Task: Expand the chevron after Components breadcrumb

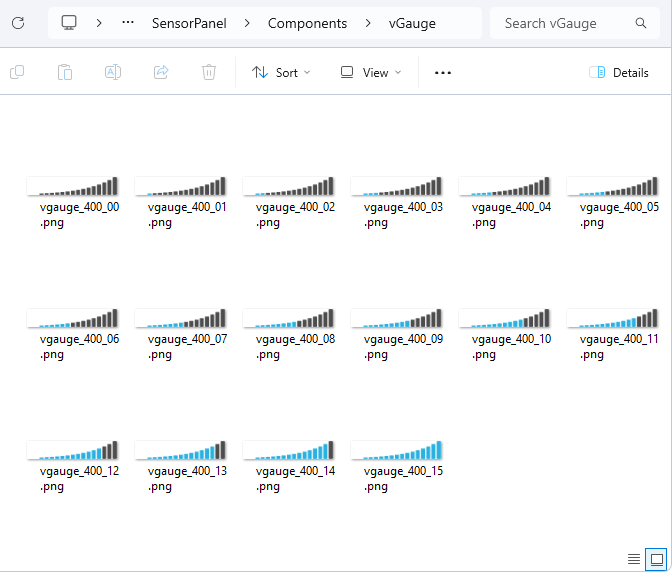Action: click(x=368, y=23)
